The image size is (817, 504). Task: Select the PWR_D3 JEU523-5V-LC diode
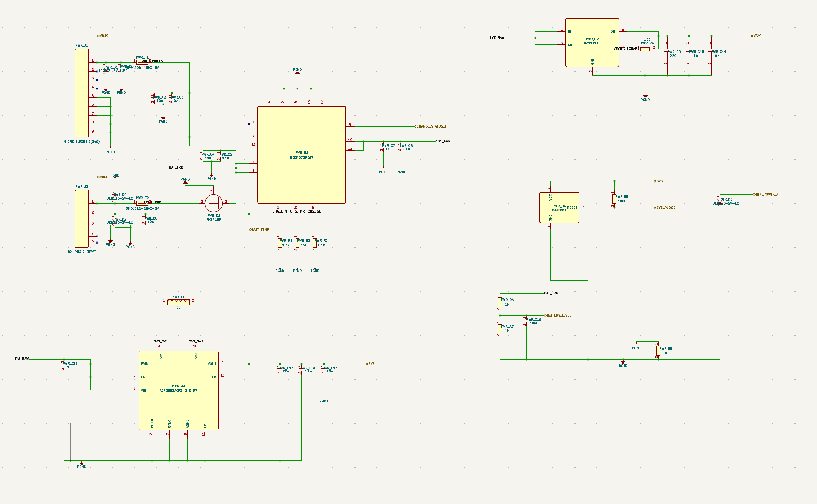[x=720, y=201]
